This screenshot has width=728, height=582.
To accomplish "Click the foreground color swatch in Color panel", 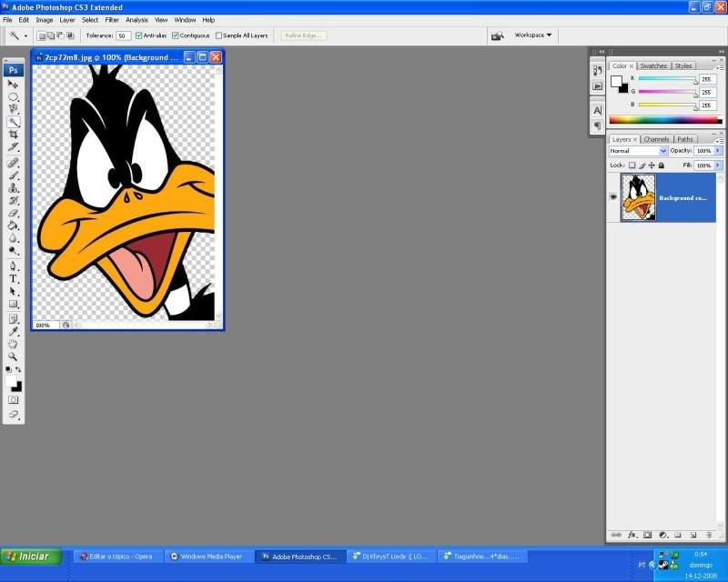I will 616,82.
